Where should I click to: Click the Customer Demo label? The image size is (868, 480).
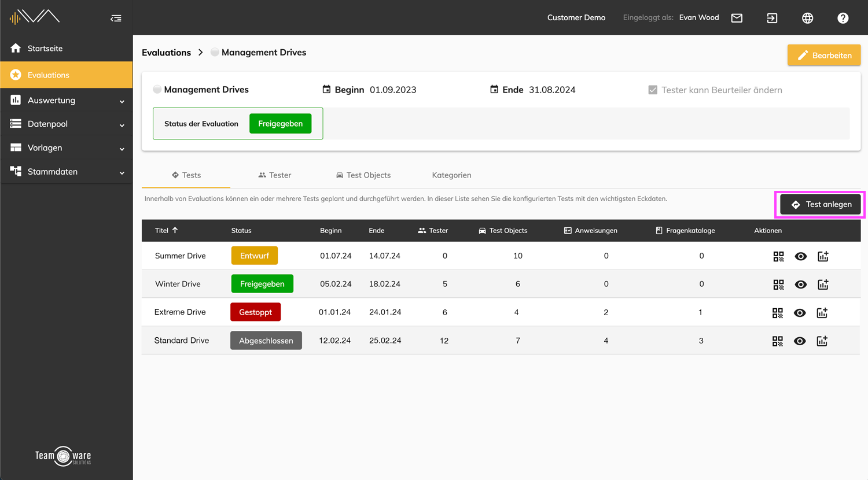(576, 17)
